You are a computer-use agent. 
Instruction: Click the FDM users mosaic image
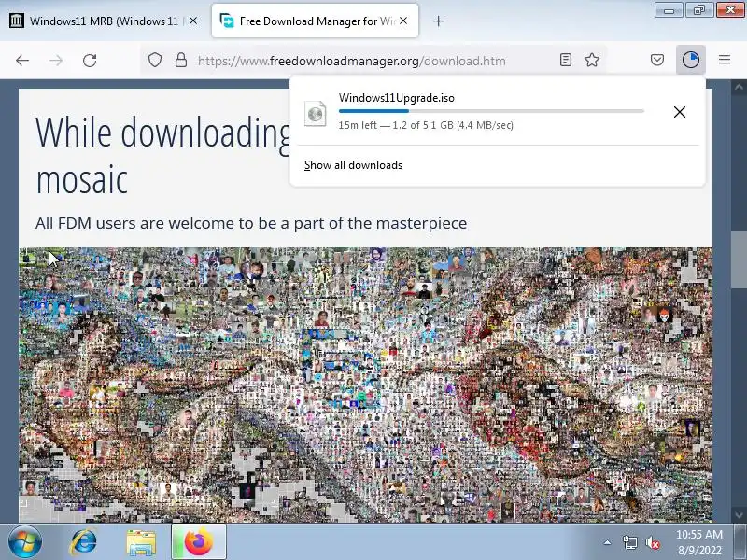[365, 385]
